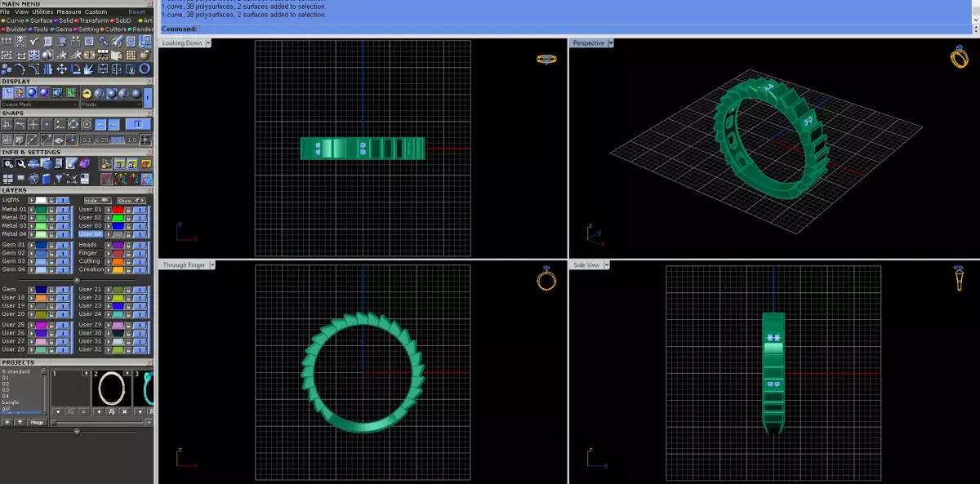The height and width of the screenshot is (484, 980).
Task: Click the project thumbnail size slider handle
Action: pyautogui.click(x=53, y=422)
